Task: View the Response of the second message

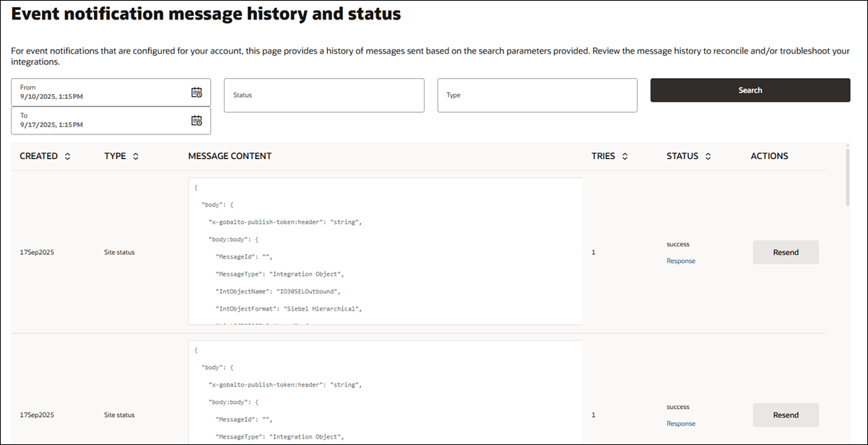Action: pos(680,423)
